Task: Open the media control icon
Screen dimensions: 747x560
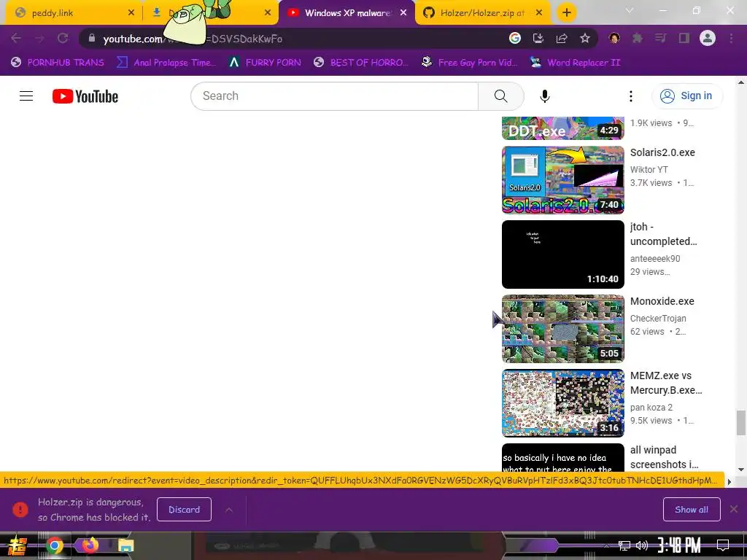Action: [x=660, y=39]
